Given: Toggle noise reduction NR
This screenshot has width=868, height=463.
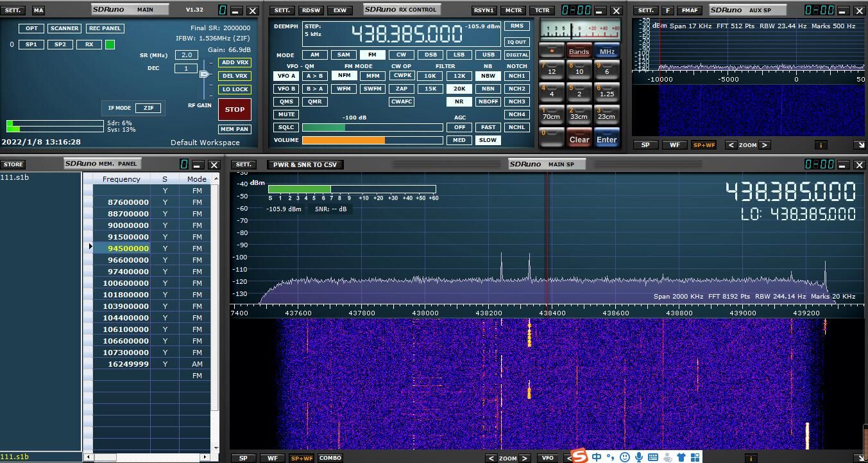Looking at the screenshot, I should [x=459, y=101].
